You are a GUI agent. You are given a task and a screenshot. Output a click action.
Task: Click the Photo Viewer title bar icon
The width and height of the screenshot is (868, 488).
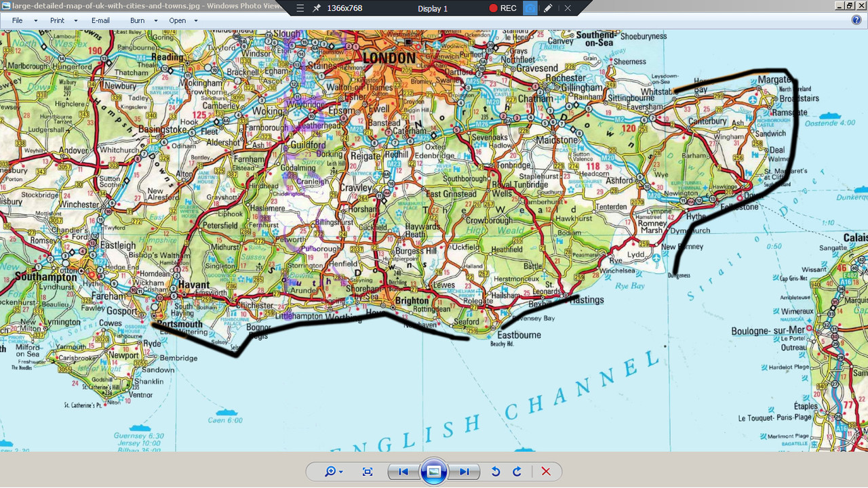click(x=6, y=6)
